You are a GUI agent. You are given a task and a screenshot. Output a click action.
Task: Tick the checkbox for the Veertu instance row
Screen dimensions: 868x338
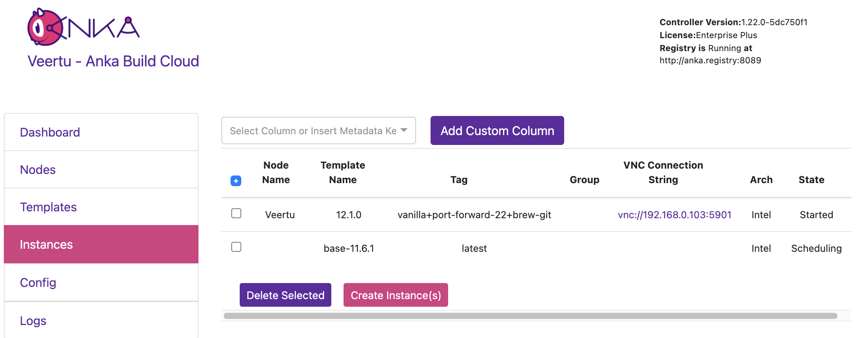pyautogui.click(x=236, y=213)
